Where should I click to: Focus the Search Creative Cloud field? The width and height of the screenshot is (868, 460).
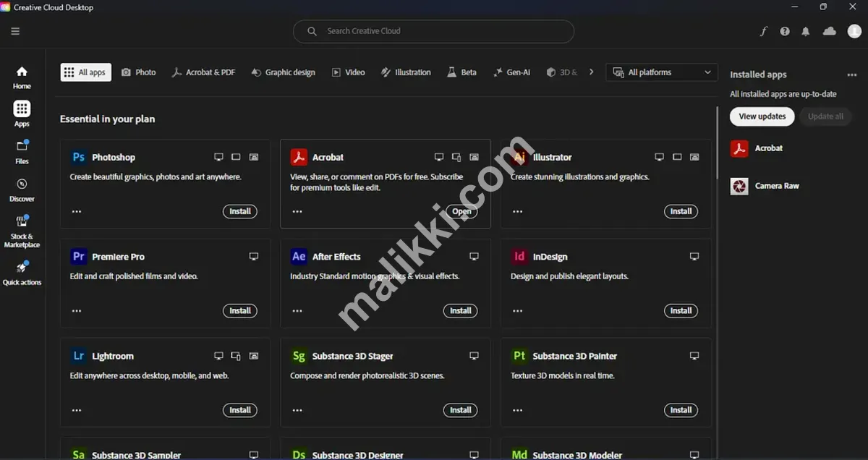pyautogui.click(x=433, y=31)
